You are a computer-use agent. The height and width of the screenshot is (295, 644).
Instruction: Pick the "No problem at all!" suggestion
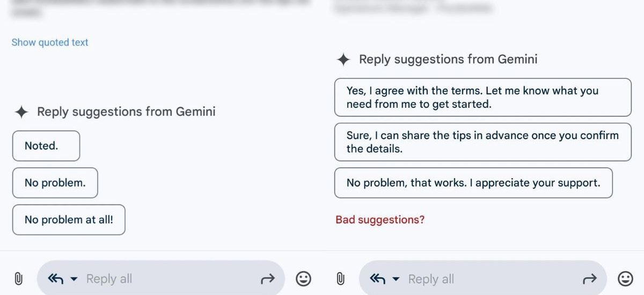[69, 219]
